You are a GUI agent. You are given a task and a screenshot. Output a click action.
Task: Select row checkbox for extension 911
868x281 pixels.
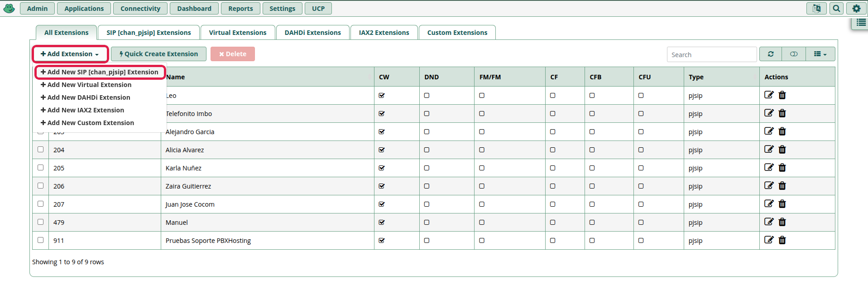point(40,240)
